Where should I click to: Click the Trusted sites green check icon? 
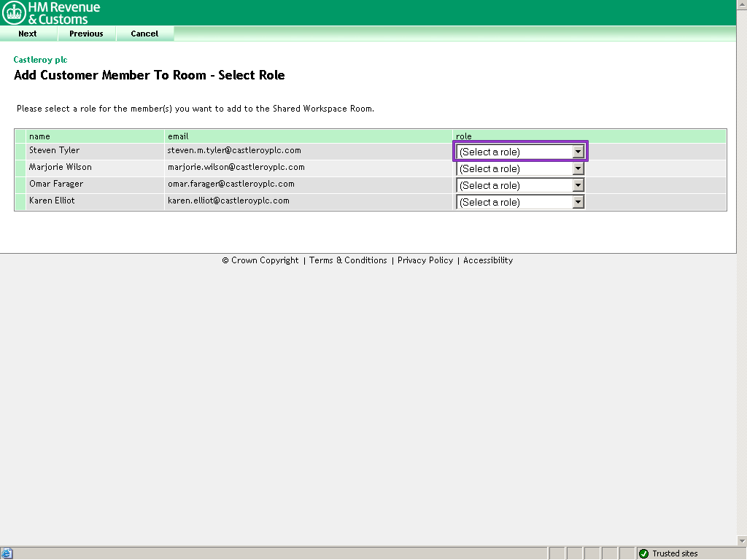pos(643,553)
